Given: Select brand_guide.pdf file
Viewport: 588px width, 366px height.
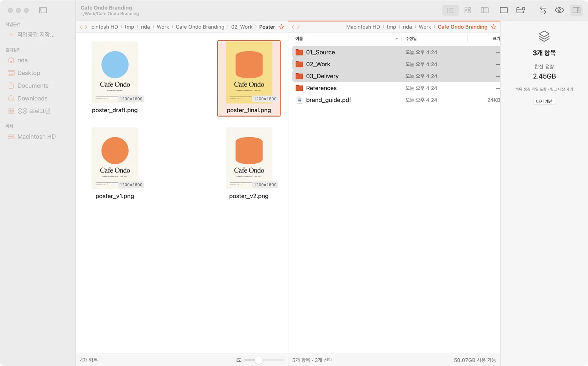Looking at the screenshot, I should [x=396, y=100].
